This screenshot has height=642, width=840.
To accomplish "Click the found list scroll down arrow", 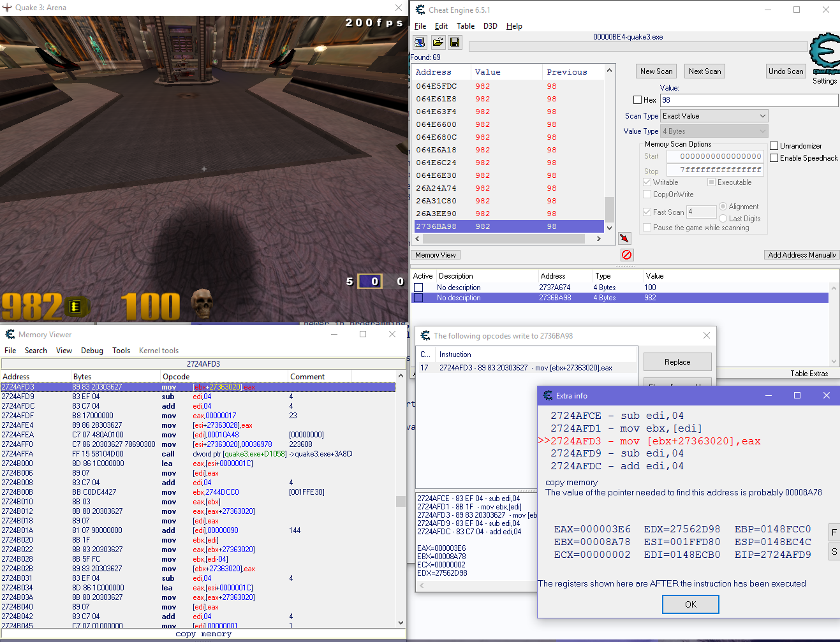I will point(609,228).
